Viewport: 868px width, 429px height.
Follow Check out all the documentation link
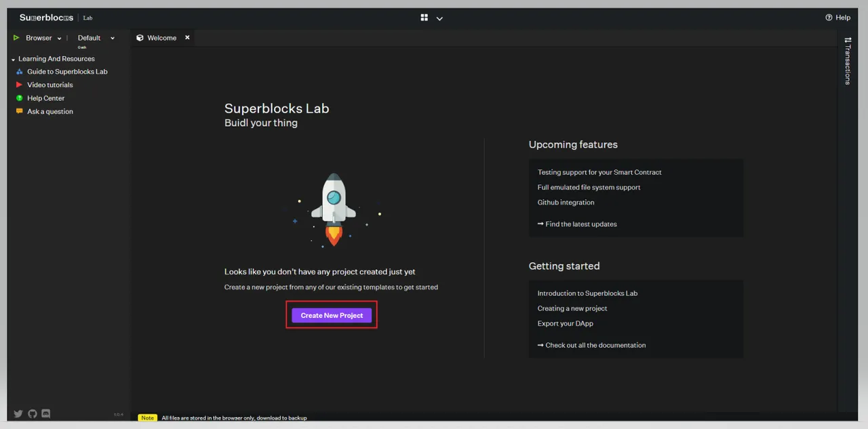(591, 345)
